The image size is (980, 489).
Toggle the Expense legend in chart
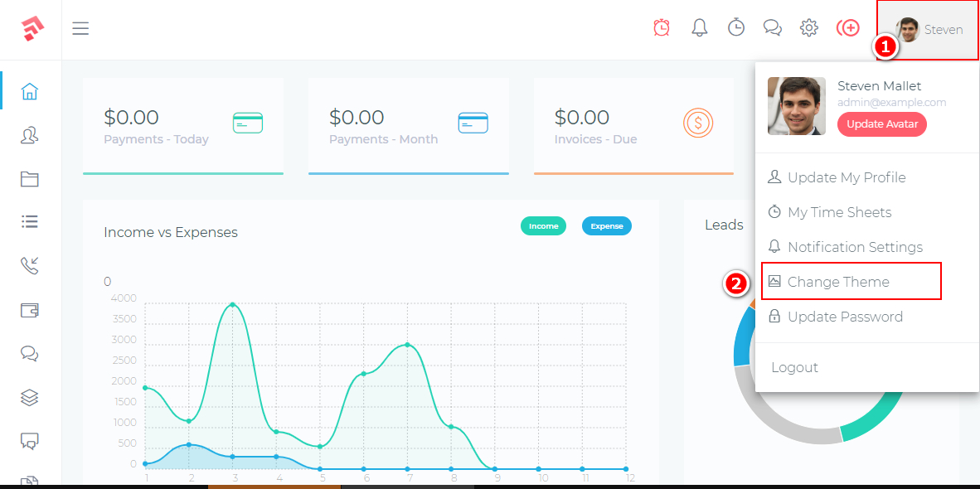607,226
